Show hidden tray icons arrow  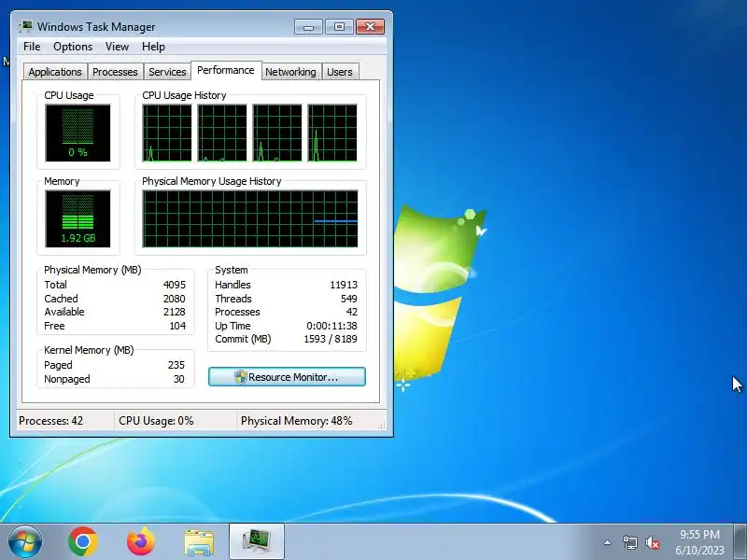pos(608,542)
